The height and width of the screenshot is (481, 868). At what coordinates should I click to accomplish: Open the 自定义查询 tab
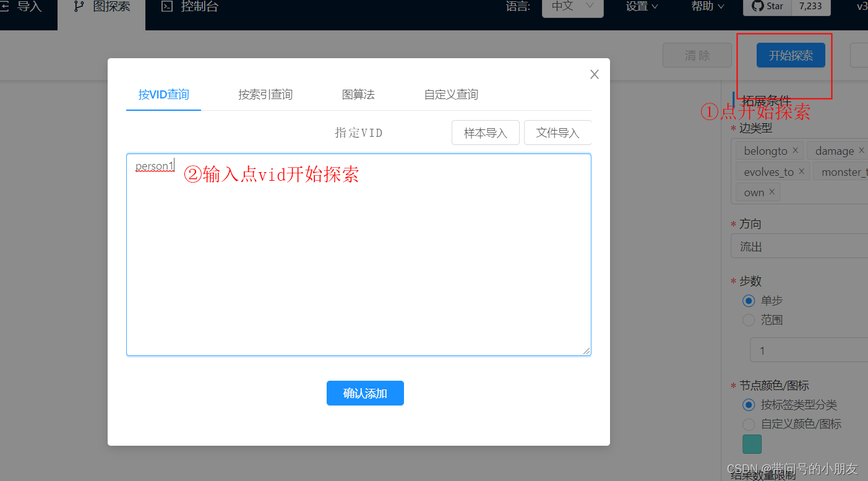click(x=451, y=95)
